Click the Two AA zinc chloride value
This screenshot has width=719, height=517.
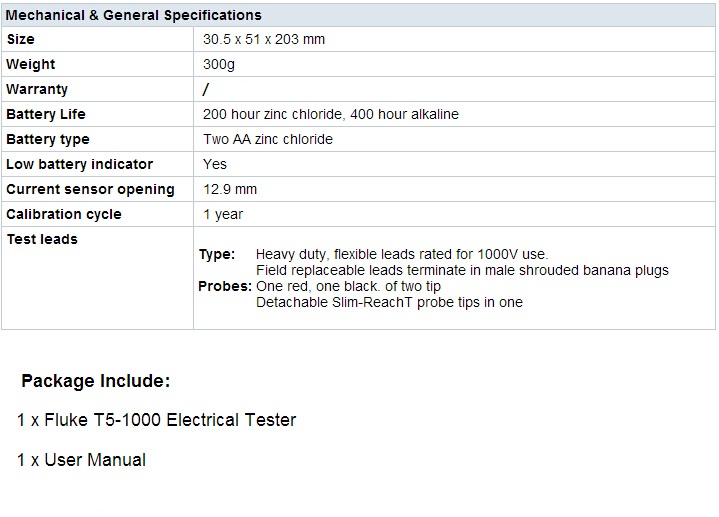(268, 139)
